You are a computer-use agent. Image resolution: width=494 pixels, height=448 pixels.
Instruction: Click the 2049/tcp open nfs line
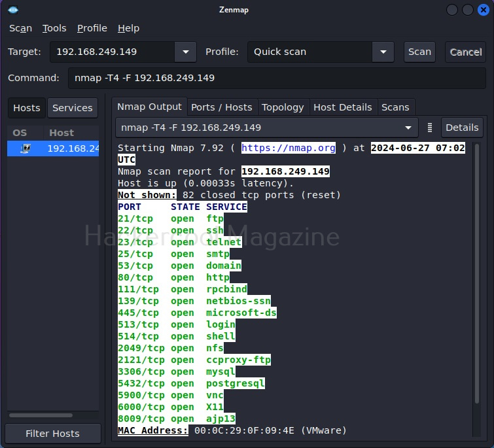coord(170,348)
